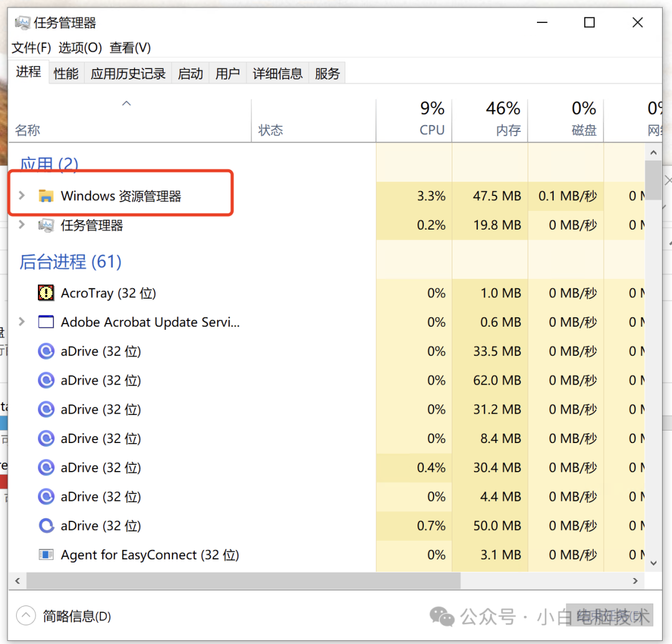Sort by the 磁盘 column header

tap(565, 121)
